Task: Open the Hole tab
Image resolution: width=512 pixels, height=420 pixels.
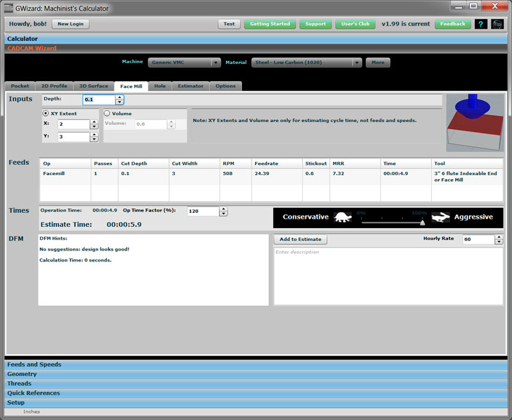Action: coord(160,86)
